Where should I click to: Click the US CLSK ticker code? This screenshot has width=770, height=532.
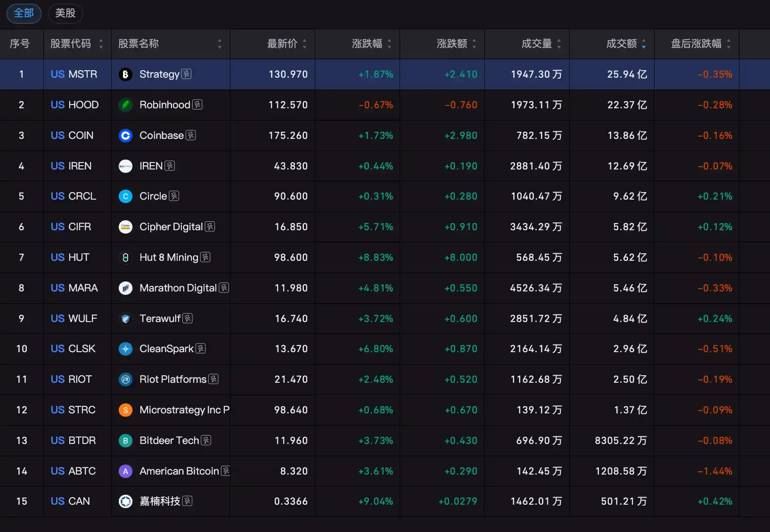coord(73,349)
